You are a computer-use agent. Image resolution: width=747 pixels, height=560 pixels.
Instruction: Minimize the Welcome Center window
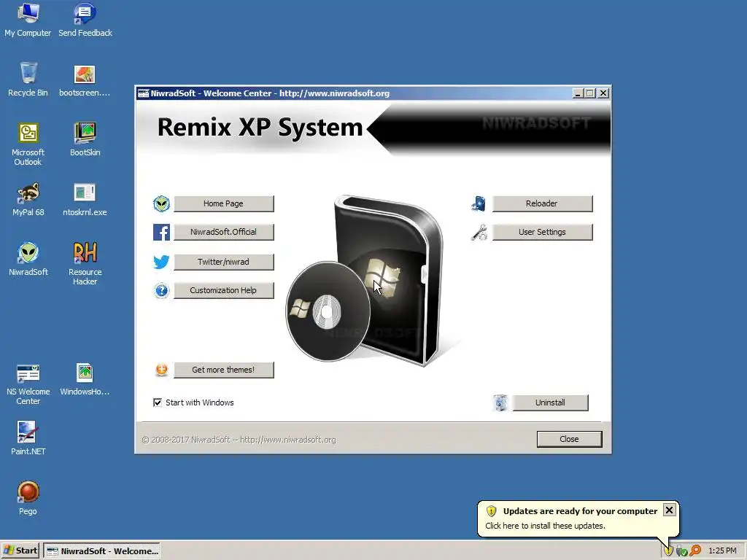[x=578, y=93]
